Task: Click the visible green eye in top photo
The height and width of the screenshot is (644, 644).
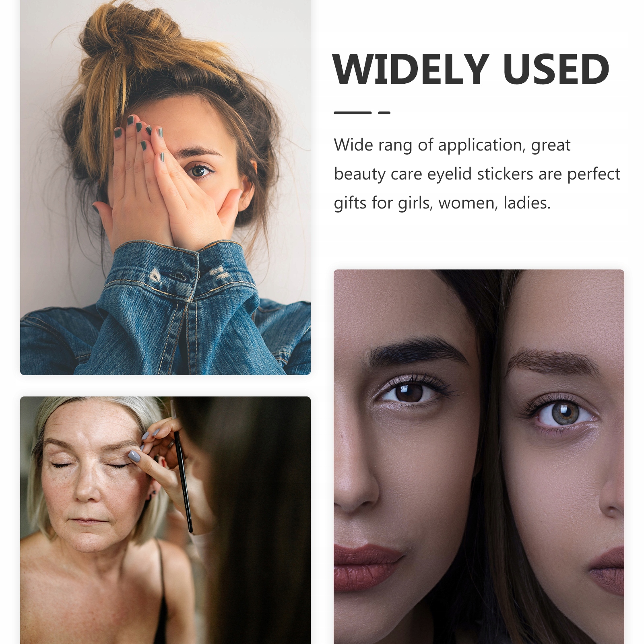Action: [x=199, y=171]
